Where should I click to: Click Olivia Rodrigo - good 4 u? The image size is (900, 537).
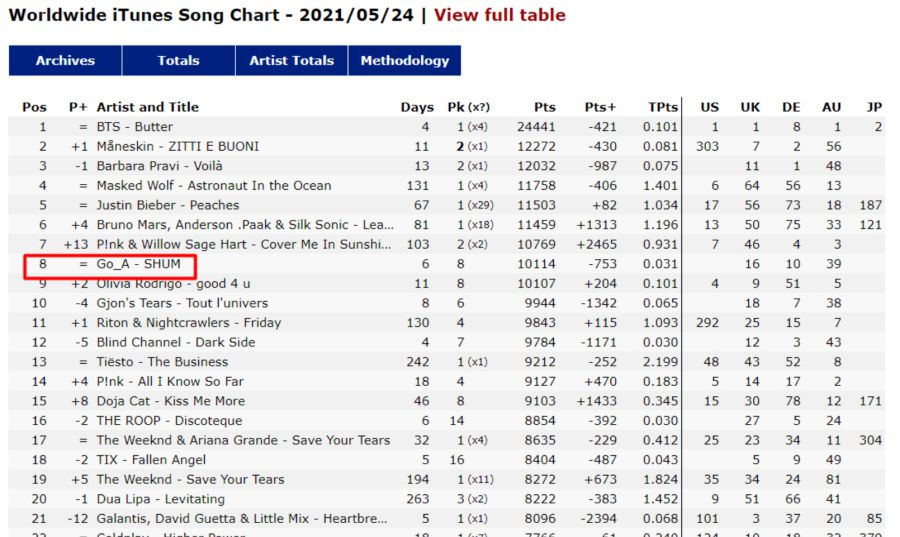176,283
